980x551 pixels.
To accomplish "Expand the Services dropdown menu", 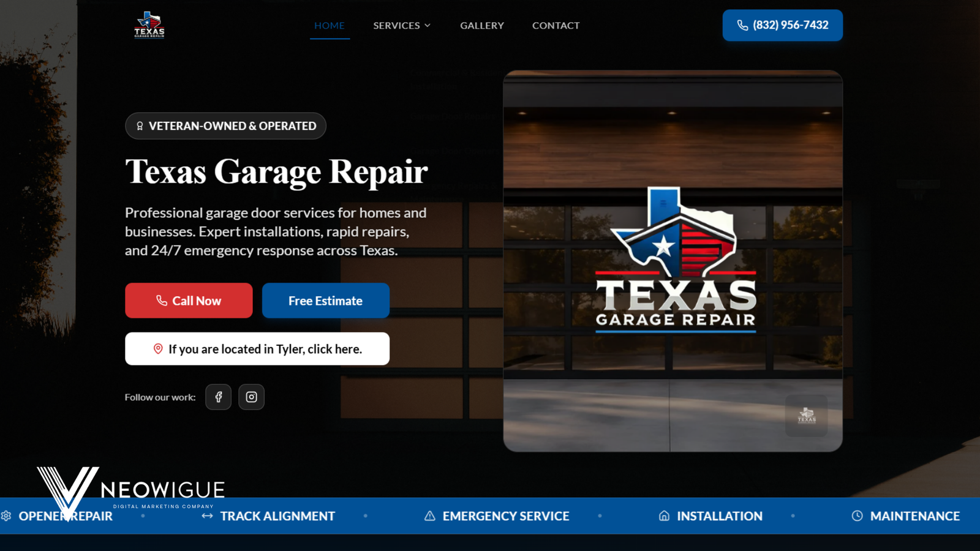I will click(x=402, y=25).
